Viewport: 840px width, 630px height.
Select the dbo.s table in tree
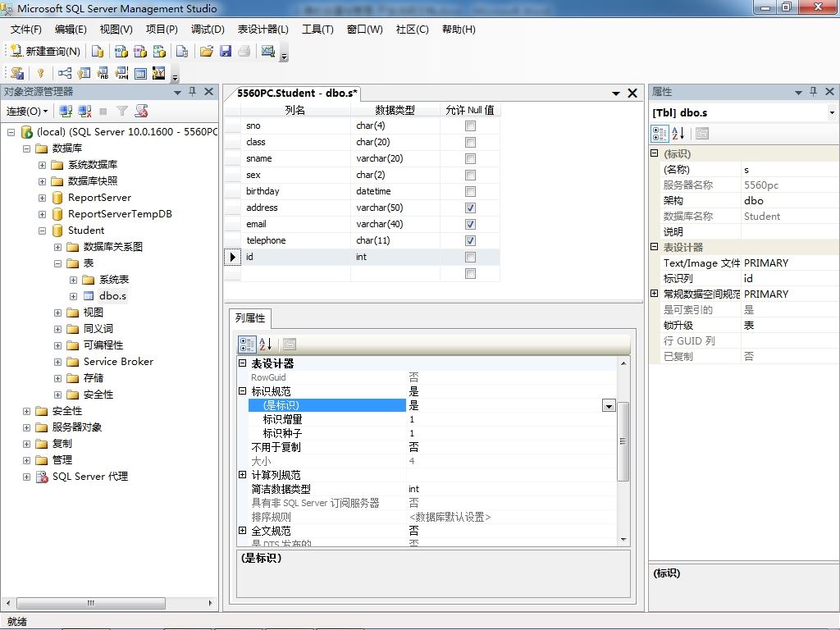tap(112, 295)
